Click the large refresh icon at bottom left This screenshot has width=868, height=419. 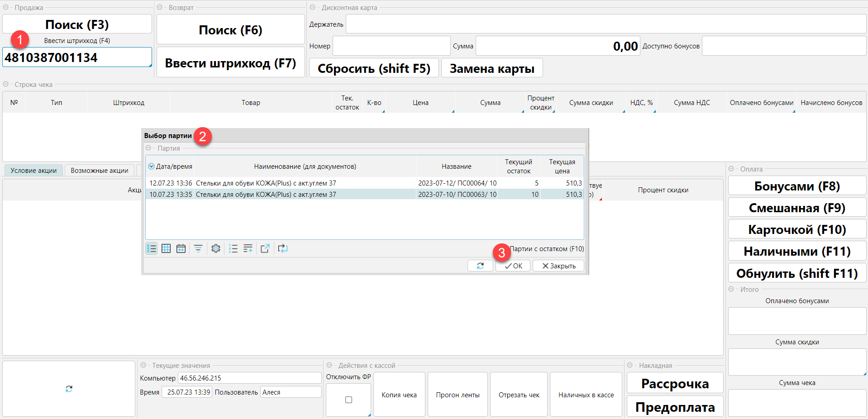(69, 389)
